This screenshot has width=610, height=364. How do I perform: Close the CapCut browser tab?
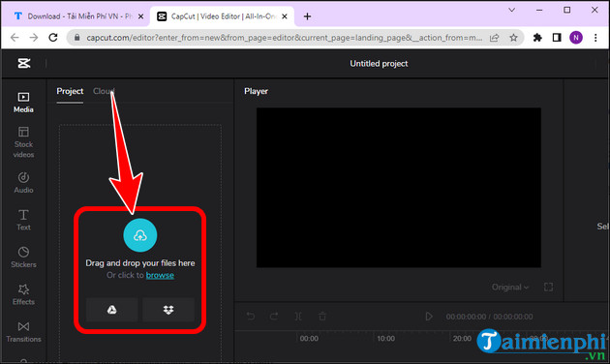(x=285, y=16)
